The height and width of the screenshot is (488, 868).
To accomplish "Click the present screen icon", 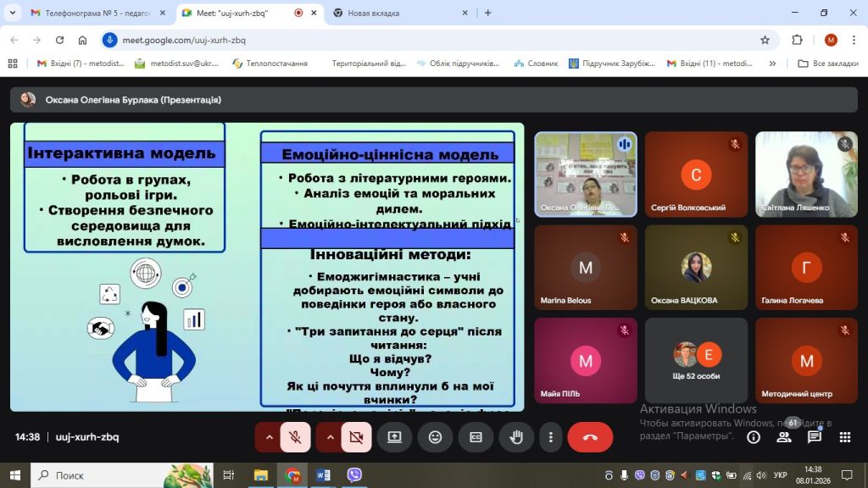I will [394, 437].
